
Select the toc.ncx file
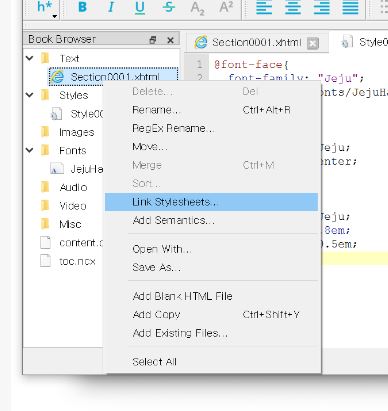tap(68, 261)
